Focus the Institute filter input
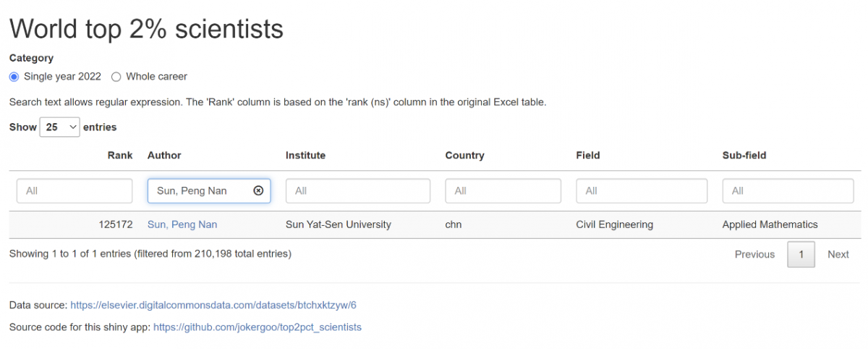Image resolution: width=868 pixels, height=349 pixels. tap(357, 190)
